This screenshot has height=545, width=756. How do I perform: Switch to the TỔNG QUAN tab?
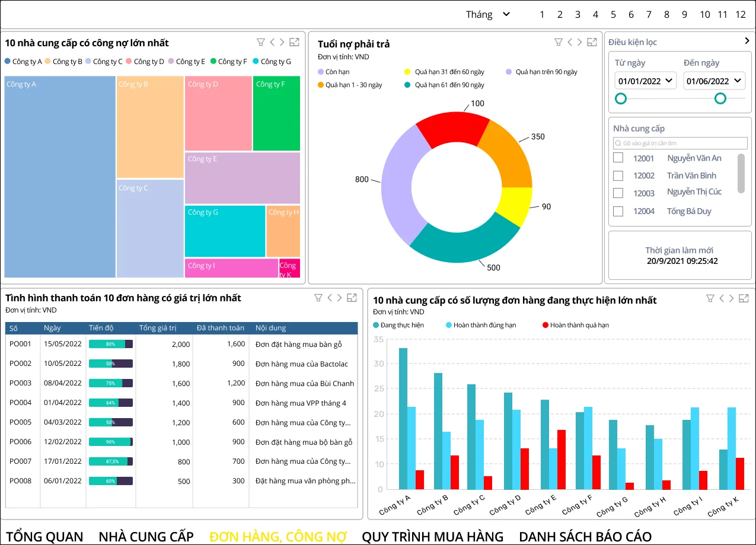click(x=44, y=536)
